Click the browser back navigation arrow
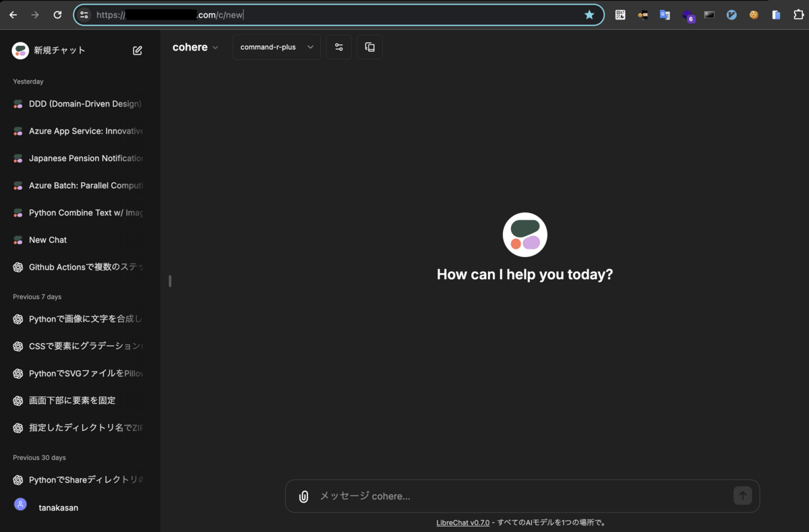Viewport: 809px width, 532px height. click(x=12, y=14)
